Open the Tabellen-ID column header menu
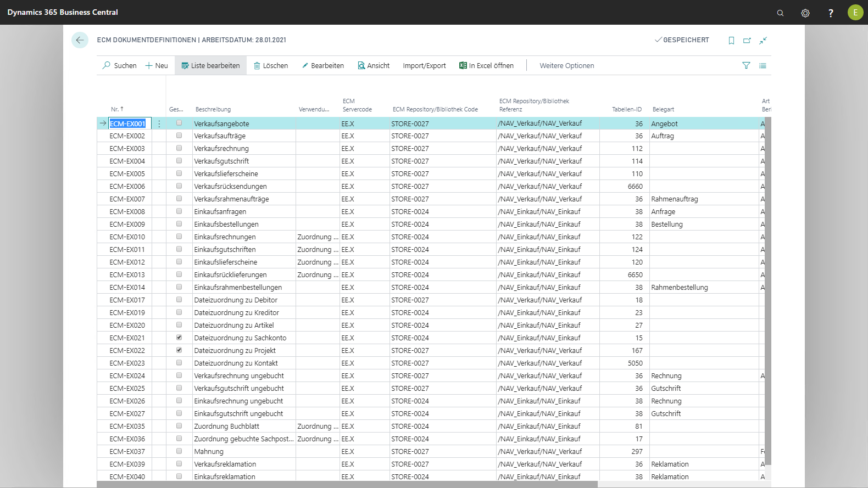This screenshot has height=488, width=868. pos(627,109)
